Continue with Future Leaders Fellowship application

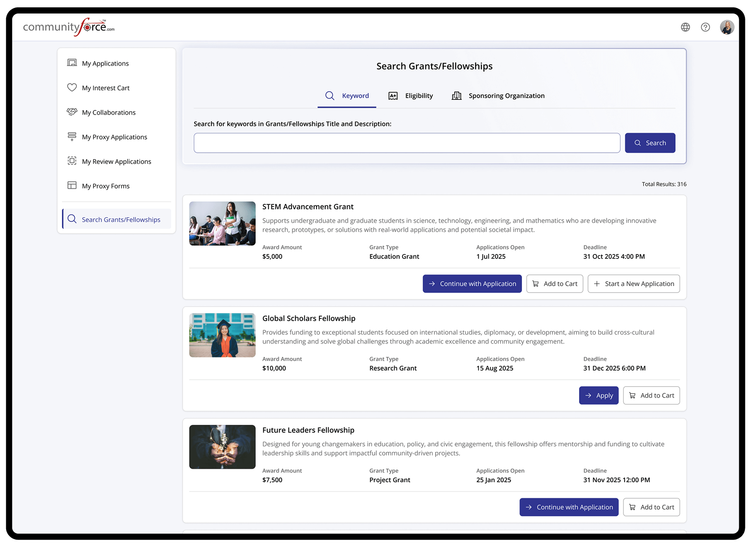(x=569, y=507)
